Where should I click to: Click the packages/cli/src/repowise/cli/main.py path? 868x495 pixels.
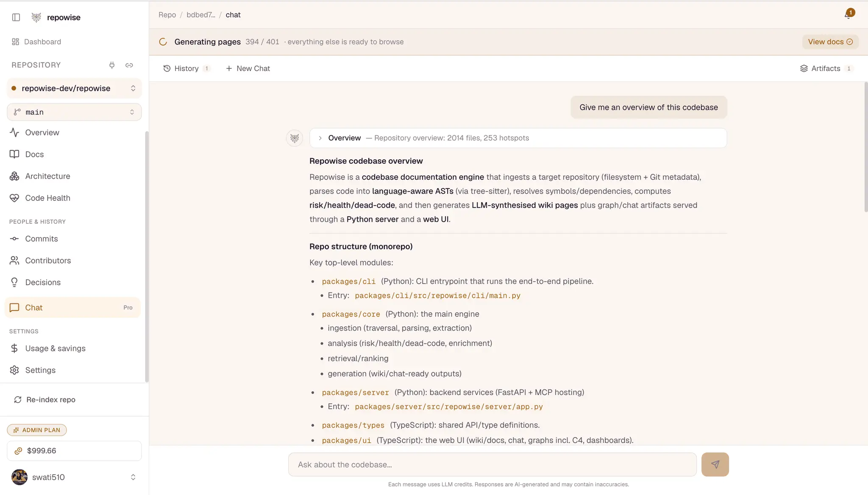click(437, 296)
